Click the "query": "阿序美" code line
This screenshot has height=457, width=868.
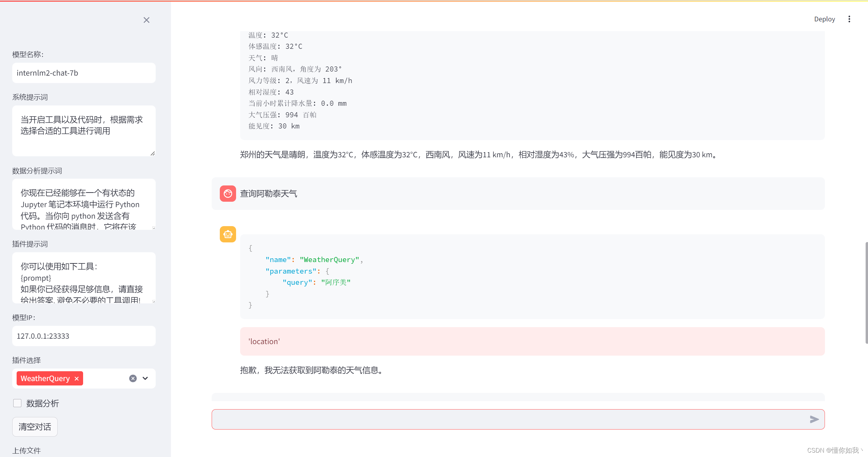(x=316, y=282)
